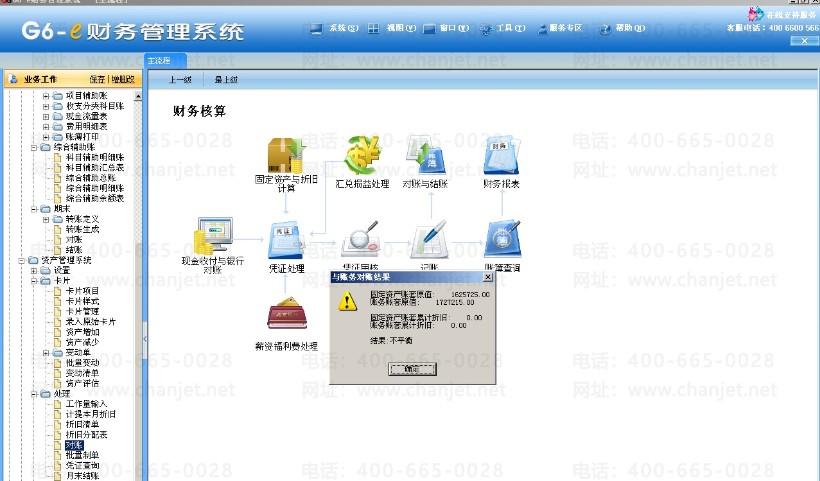Screen dimensions: 820x481
Task: Select 批量制单 in the tree
Action: [82, 455]
